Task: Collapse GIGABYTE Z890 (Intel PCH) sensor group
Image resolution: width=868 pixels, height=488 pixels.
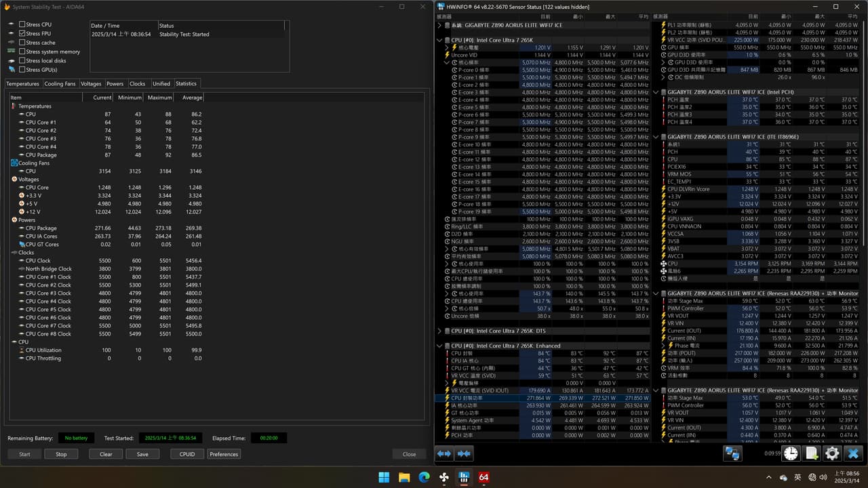Action: [656, 92]
